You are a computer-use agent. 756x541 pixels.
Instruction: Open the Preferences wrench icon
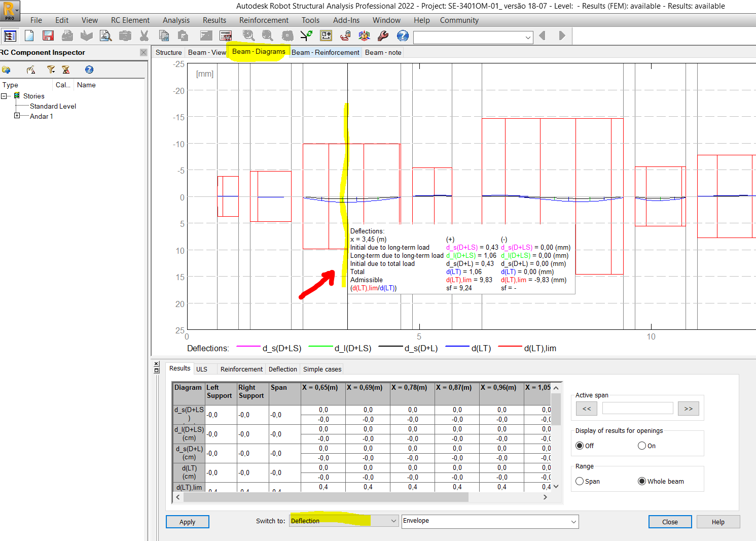pyautogui.click(x=383, y=36)
